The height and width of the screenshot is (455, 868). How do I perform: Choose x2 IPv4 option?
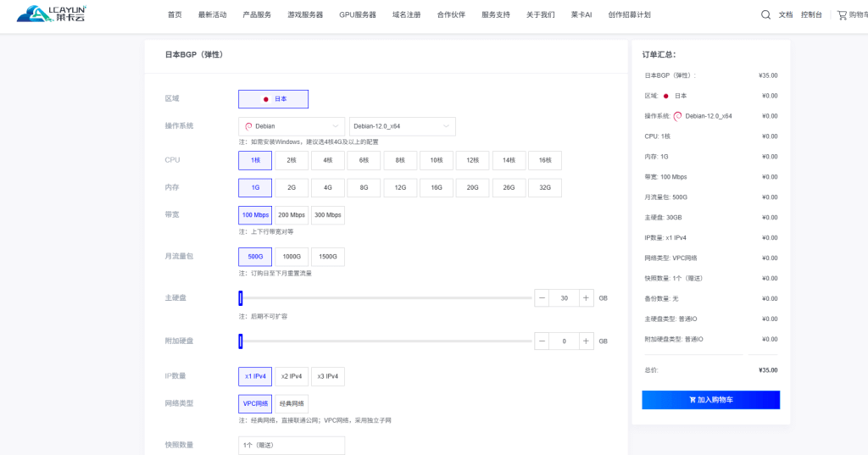[292, 376]
